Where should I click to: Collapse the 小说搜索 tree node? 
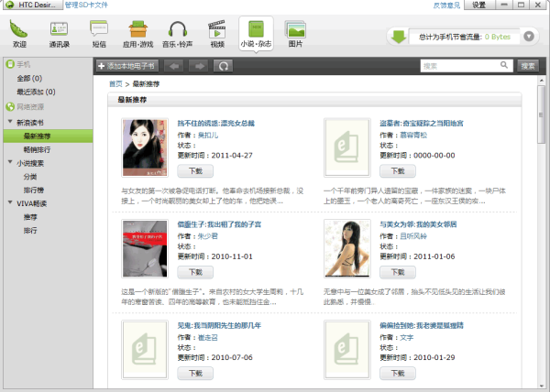(x=10, y=162)
